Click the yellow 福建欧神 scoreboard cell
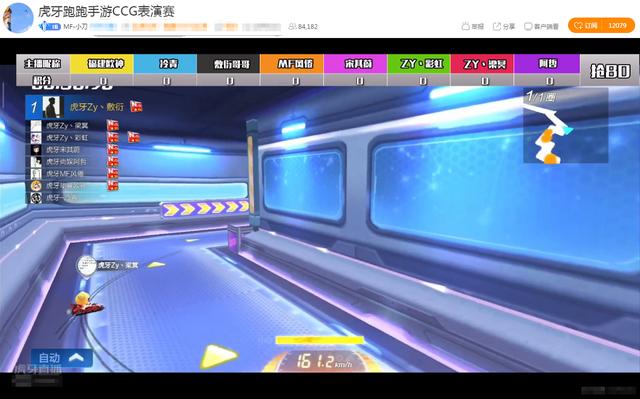 point(102,64)
